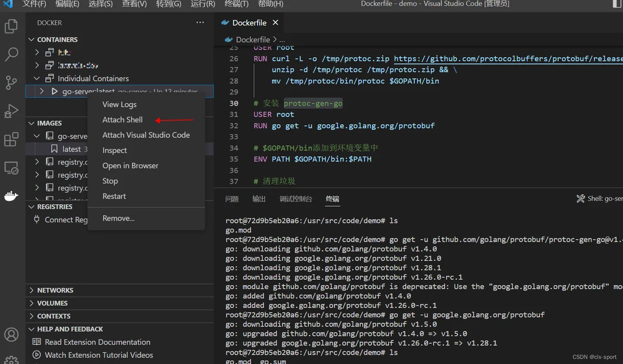
Task: Select the latest tag under images
Action: point(72,149)
